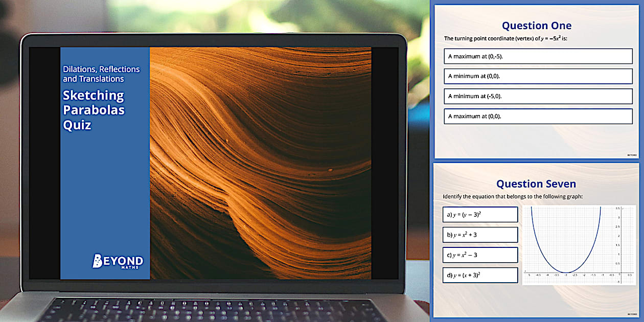Select option b) y = x² + 3

480,235
